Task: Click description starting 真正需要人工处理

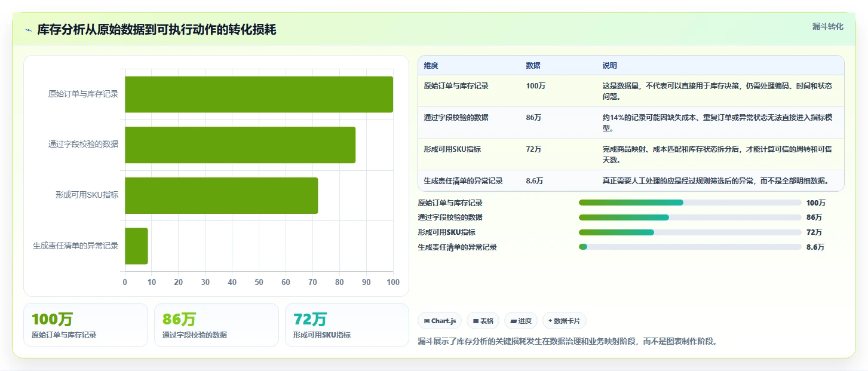Action: pos(716,181)
